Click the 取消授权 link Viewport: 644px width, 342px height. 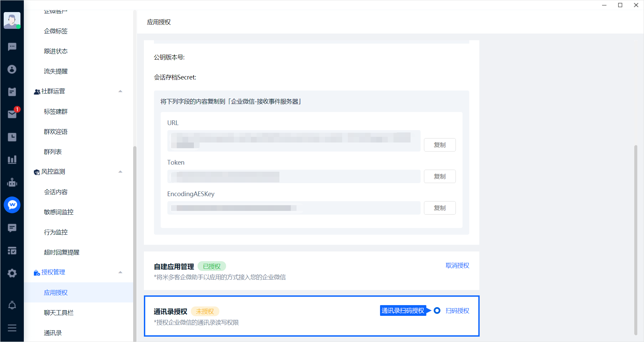pyautogui.click(x=457, y=266)
